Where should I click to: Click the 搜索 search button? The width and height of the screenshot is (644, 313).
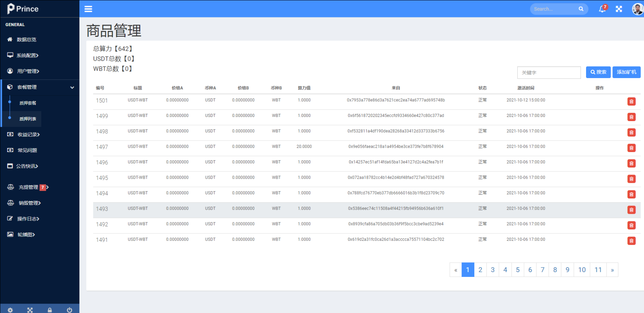[598, 72]
